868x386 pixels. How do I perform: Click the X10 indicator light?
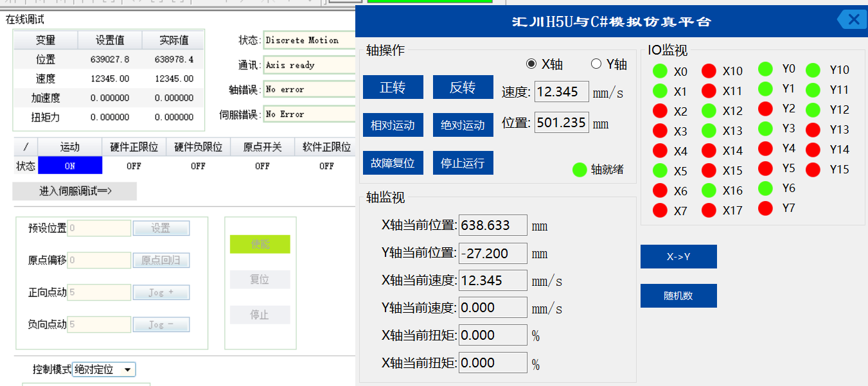[709, 71]
